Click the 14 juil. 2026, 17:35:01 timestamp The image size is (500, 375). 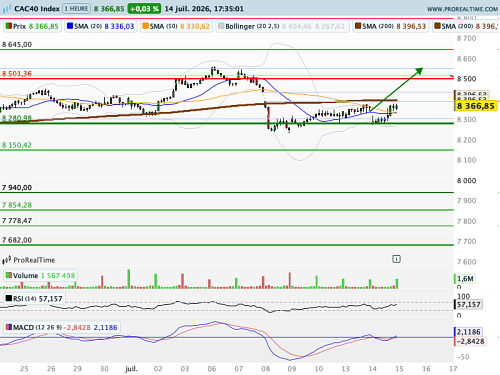pos(204,9)
